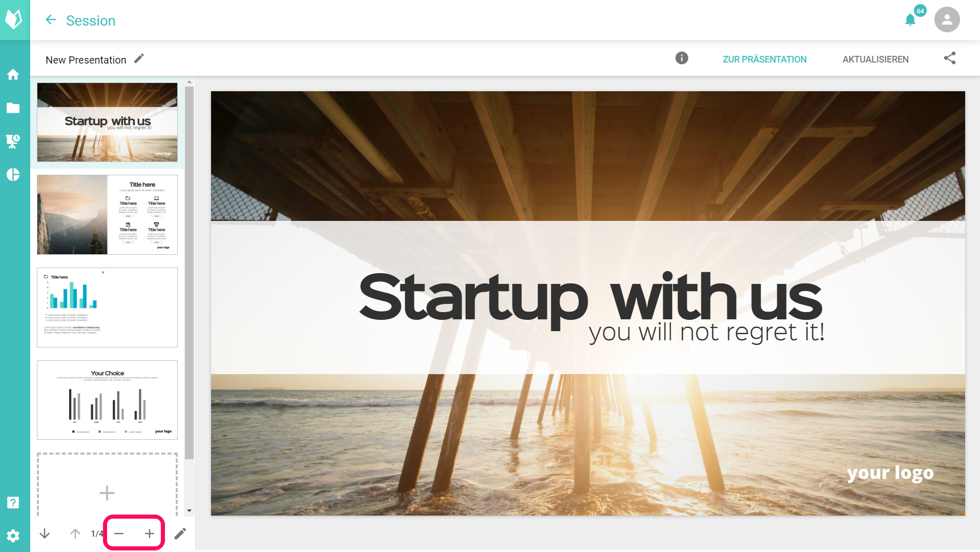Click the dashed add-new-slide placeholder

[x=107, y=484]
